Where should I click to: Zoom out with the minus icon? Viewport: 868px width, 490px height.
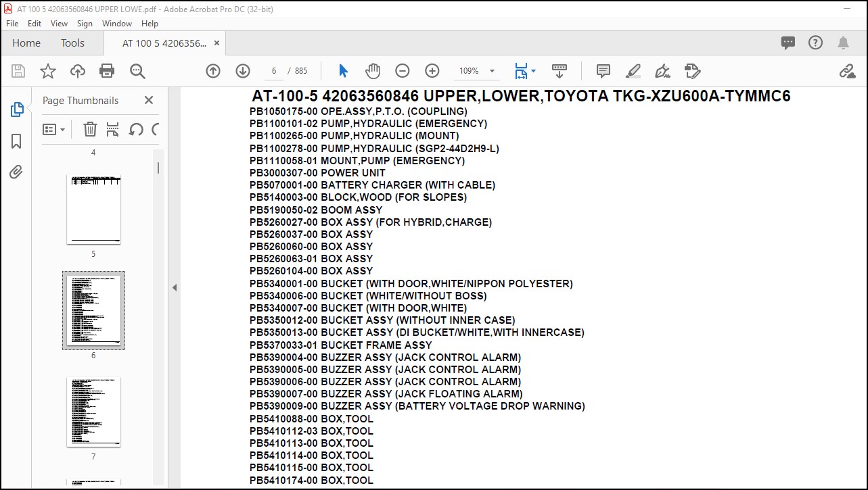(x=403, y=71)
